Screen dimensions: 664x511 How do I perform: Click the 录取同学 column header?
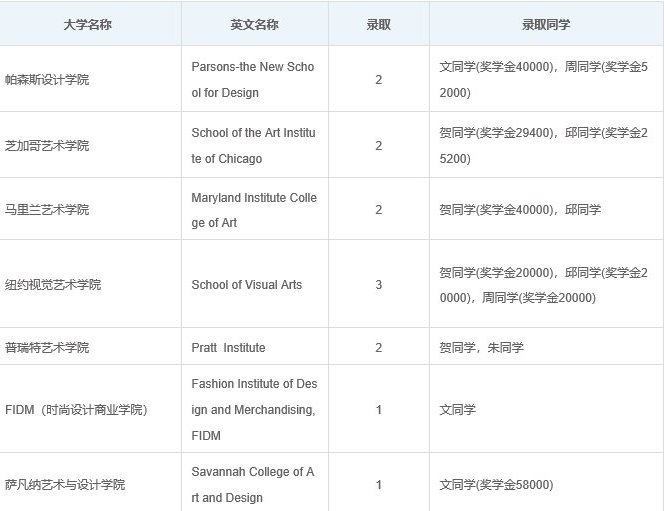point(546,25)
